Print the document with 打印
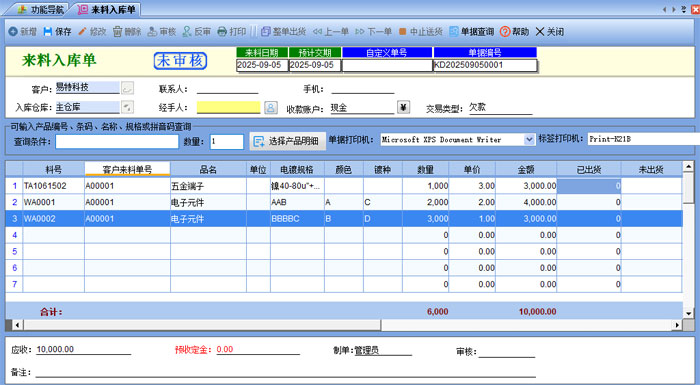This screenshot has height=385, width=700. click(231, 32)
